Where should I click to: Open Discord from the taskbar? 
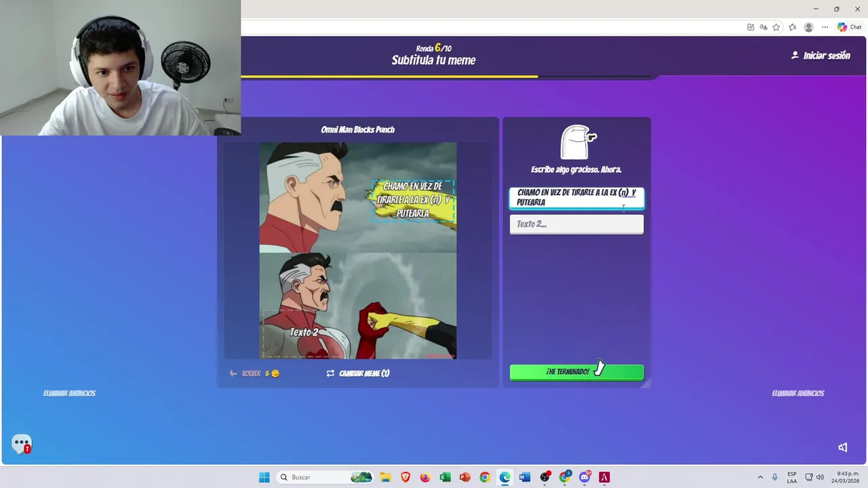tap(585, 477)
